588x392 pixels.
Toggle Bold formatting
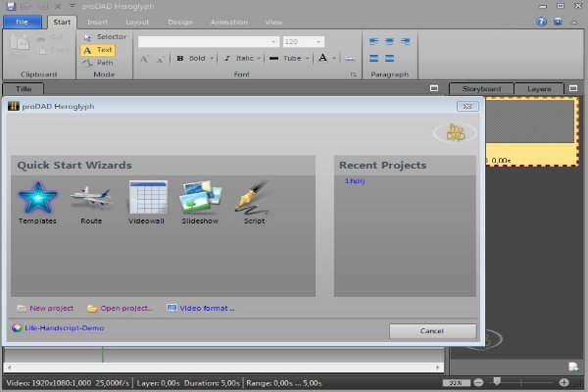tap(191, 58)
